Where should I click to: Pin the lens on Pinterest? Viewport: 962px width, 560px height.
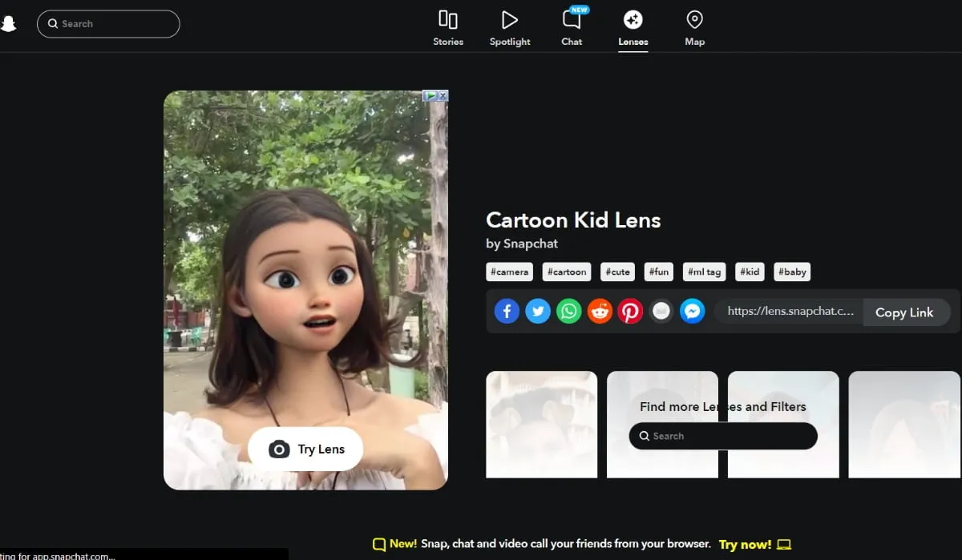point(630,311)
